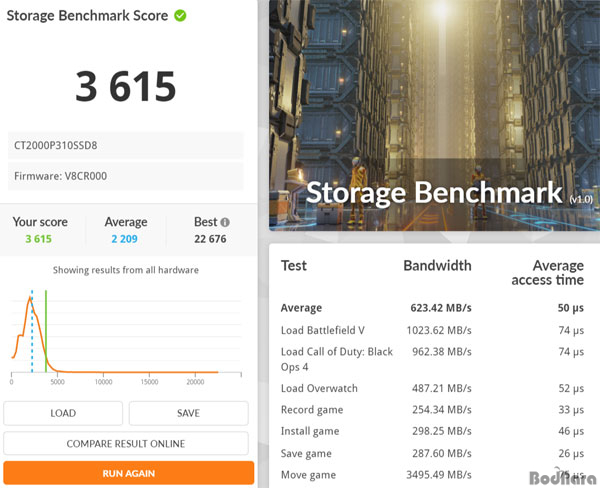Select the Average row label
Viewport: 600px width, 488px height.
[302, 308]
